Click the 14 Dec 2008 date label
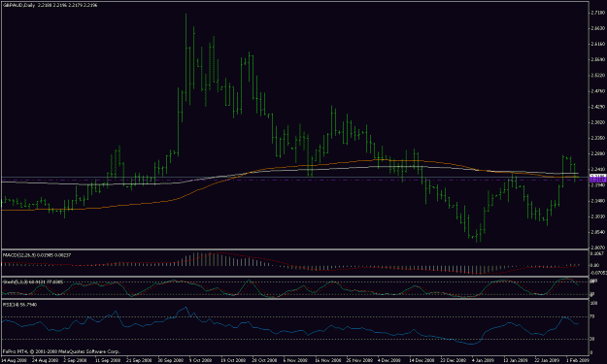607x364 pixels. coord(422,360)
